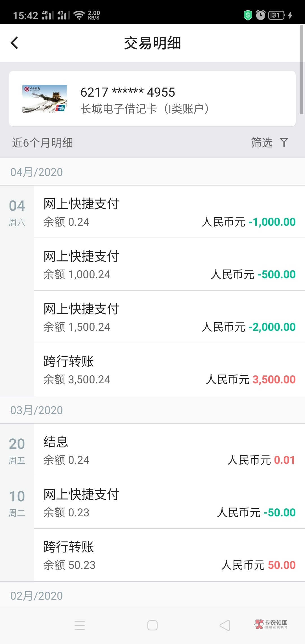
Task: Tap the Great Wall debit card thumbnail
Action: [45, 99]
